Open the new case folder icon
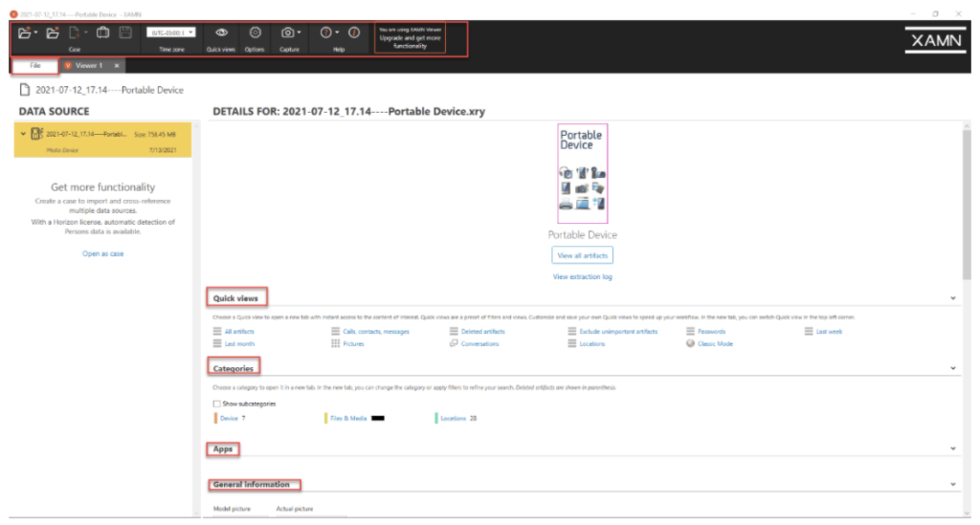 pos(24,33)
